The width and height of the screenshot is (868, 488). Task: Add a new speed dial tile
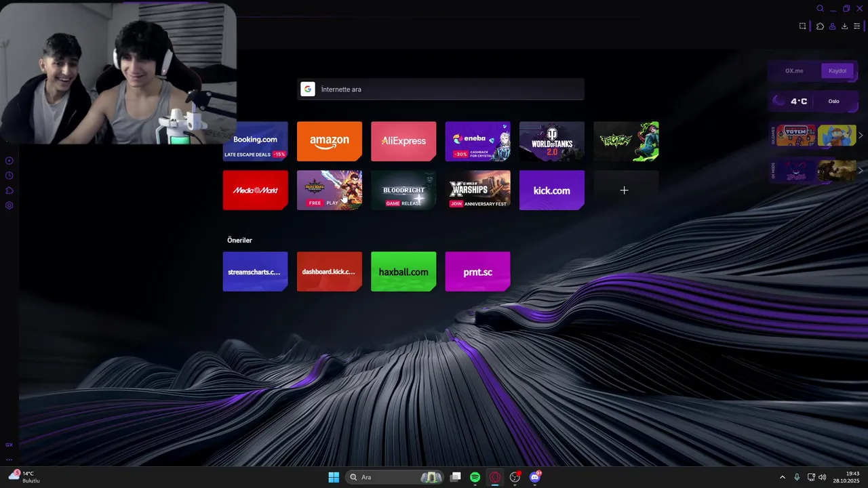pos(624,190)
